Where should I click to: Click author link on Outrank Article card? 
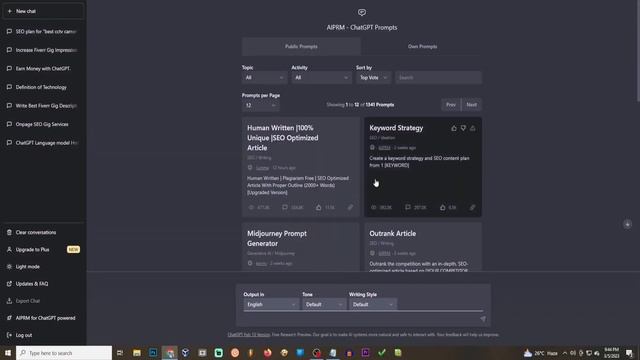pyautogui.click(x=384, y=253)
